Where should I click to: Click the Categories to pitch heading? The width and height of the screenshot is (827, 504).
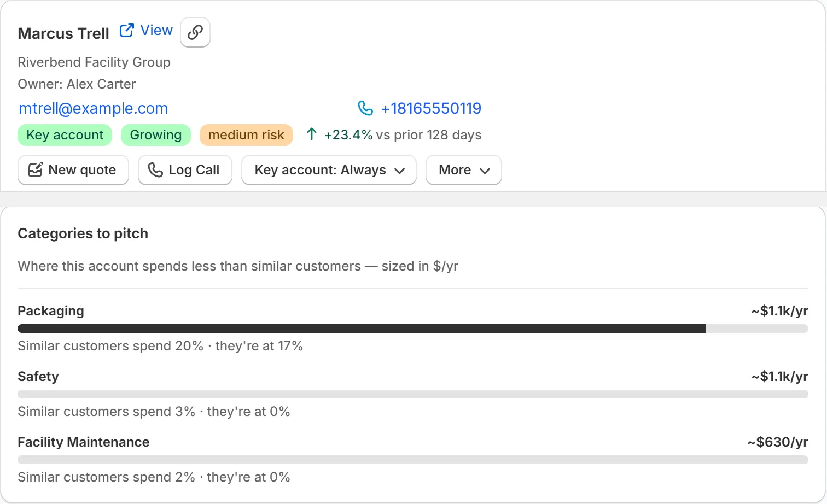coord(83,233)
